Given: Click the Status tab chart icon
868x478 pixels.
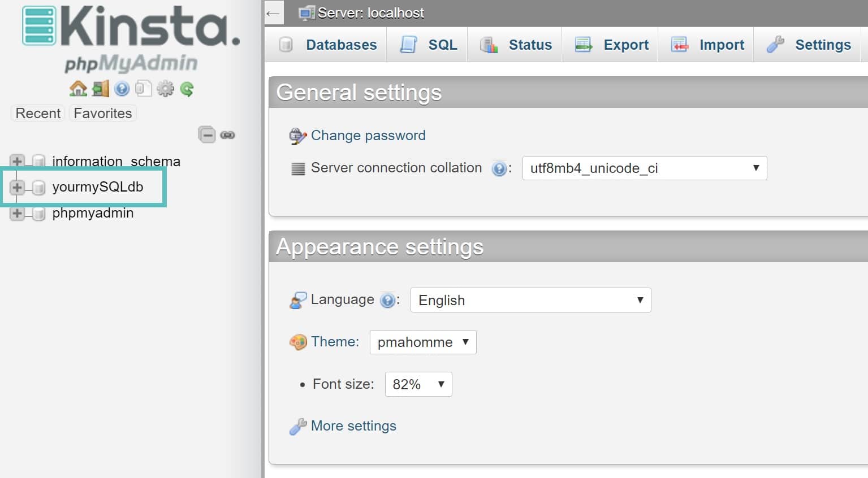Looking at the screenshot, I should (489, 45).
